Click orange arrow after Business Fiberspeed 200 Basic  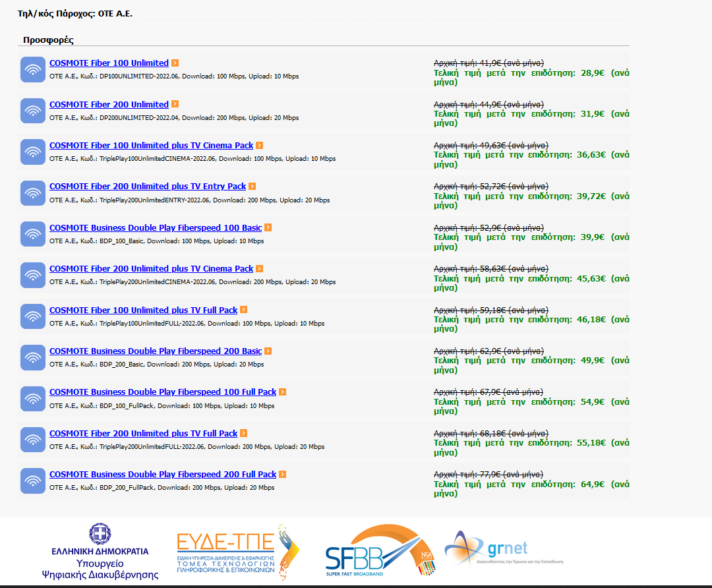coord(268,351)
